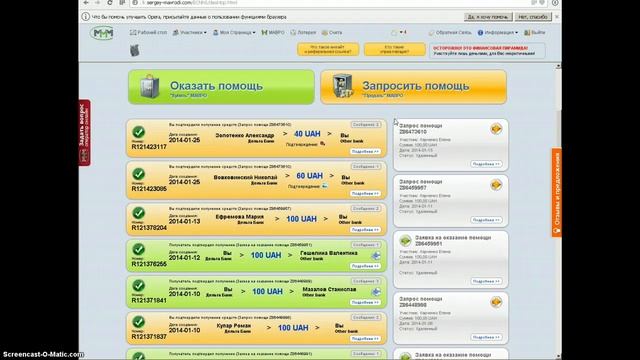
Task: Click the green arrow icon on Заявка Z86459951
Action: pos(405,241)
